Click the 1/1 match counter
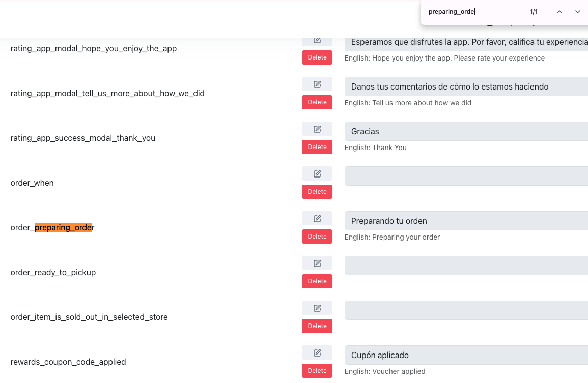588x383 pixels. click(x=533, y=12)
